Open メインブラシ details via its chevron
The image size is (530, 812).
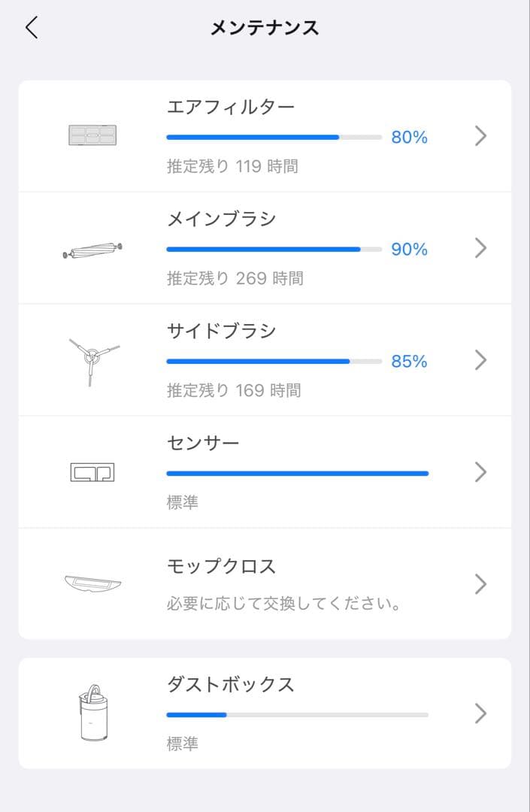(x=480, y=248)
